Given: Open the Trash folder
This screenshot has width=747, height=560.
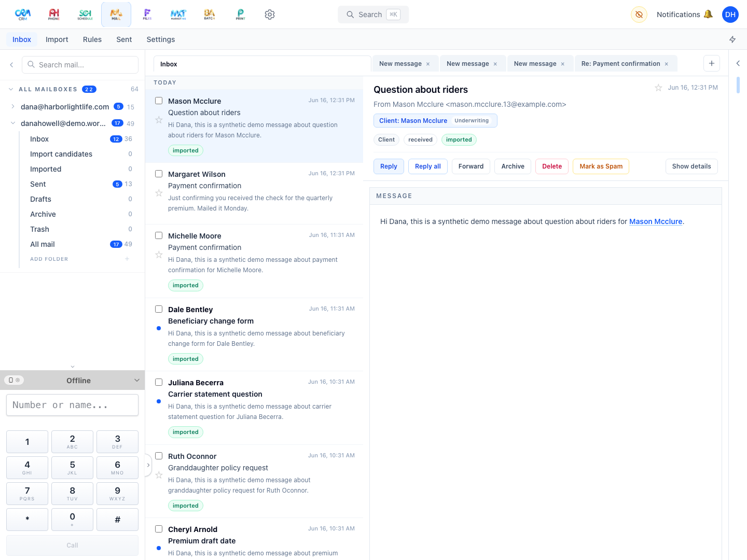Looking at the screenshot, I should (39, 229).
